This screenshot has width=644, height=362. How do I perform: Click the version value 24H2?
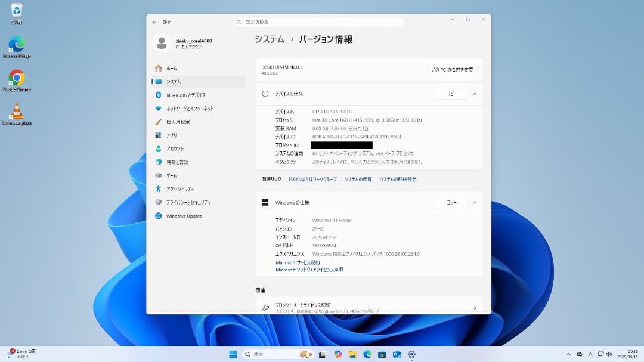click(x=317, y=229)
